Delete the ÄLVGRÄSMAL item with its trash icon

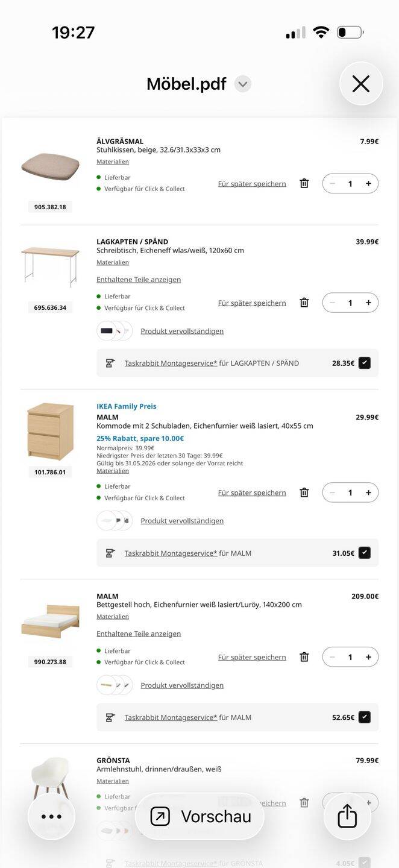tap(304, 183)
